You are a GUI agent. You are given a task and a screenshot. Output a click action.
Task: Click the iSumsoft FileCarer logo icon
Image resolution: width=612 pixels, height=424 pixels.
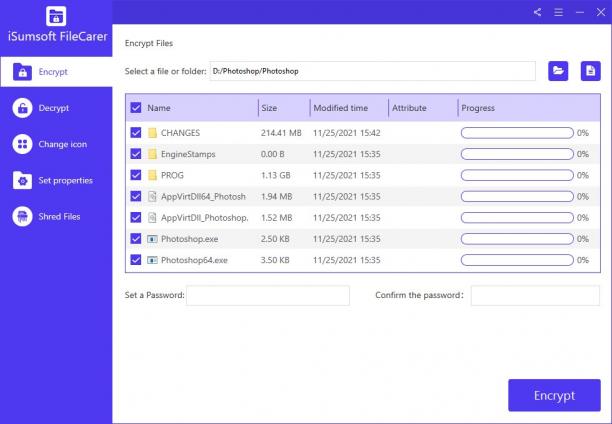[56, 16]
